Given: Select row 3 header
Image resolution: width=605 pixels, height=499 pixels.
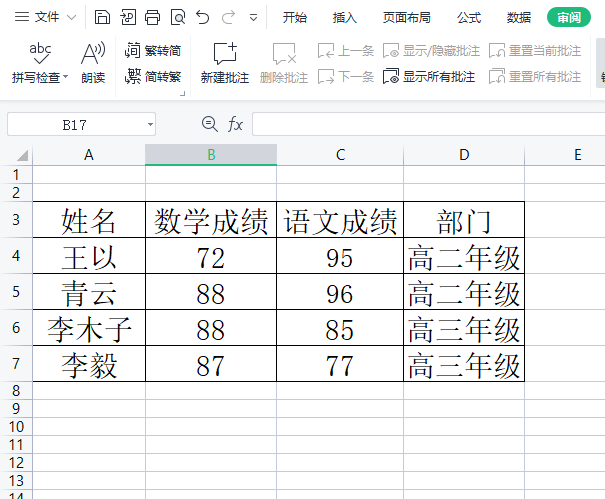Looking at the screenshot, I should tap(16, 220).
